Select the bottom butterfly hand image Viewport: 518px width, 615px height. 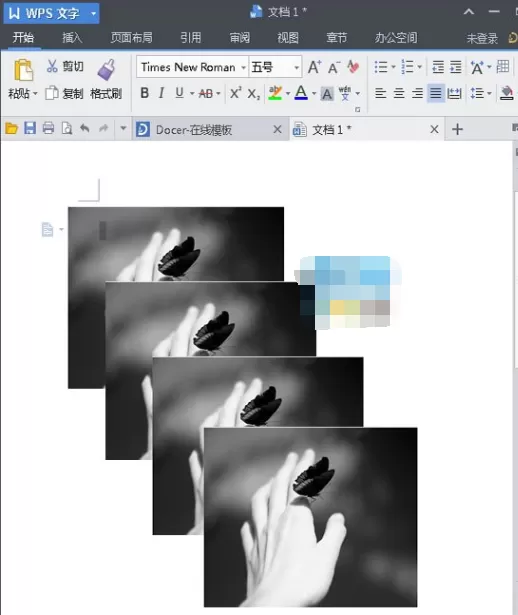tap(311, 517)
